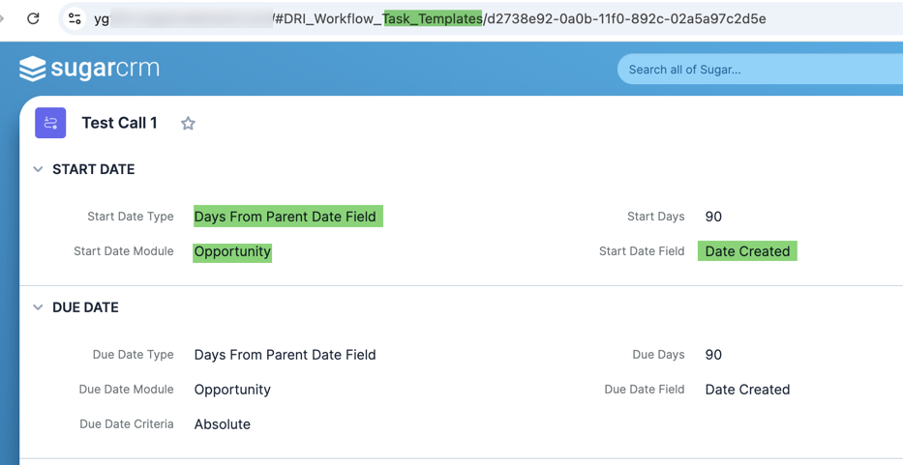Image resolution: width=904 pixels, height=466 pixels.
Task: Click the Start Days label
Action: click(656, 217)
